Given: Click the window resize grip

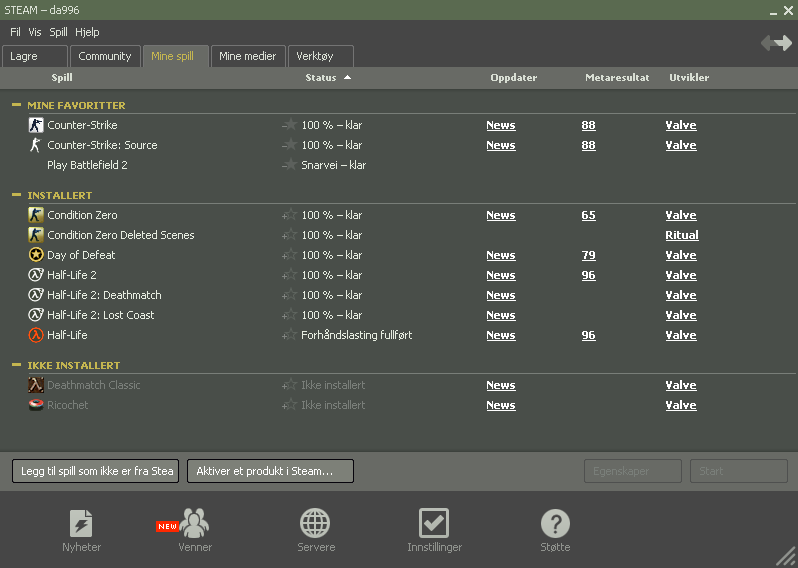Looking at the screenshot, I should pos(787,557).
